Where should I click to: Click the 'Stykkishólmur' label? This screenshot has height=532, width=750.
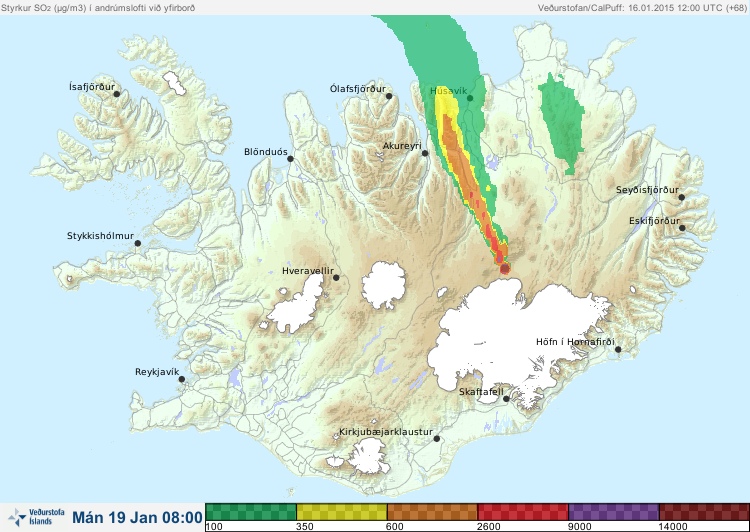[x=100, y=236]
